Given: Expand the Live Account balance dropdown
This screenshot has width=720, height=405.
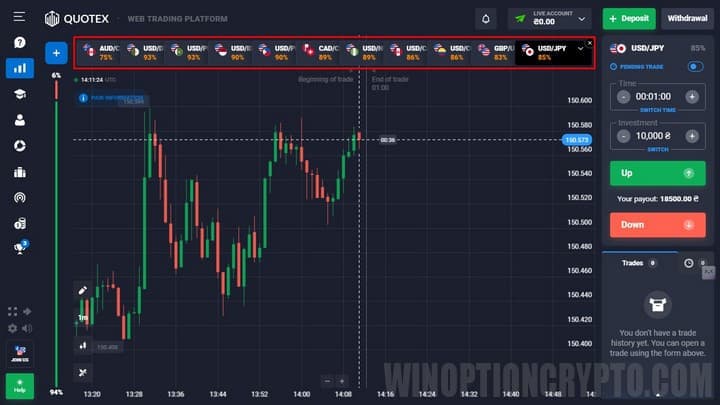Looking at the screenshot, I should (583, 19).
